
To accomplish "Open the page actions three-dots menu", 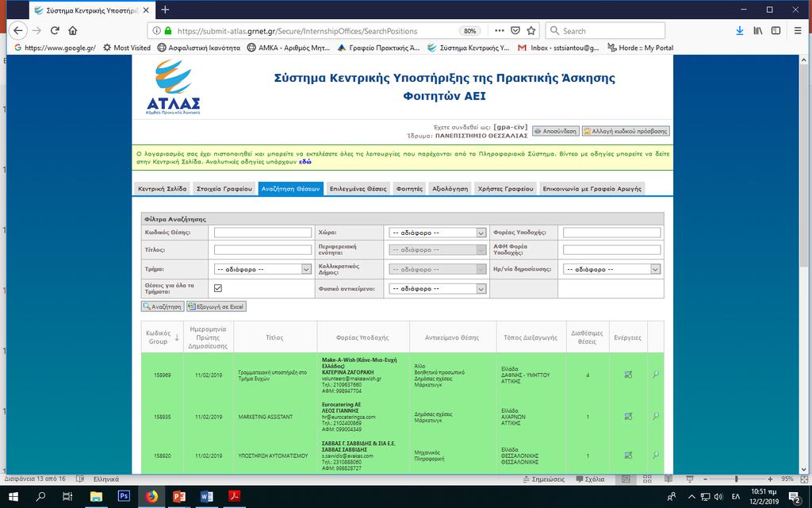I will (x=500, y=31).
